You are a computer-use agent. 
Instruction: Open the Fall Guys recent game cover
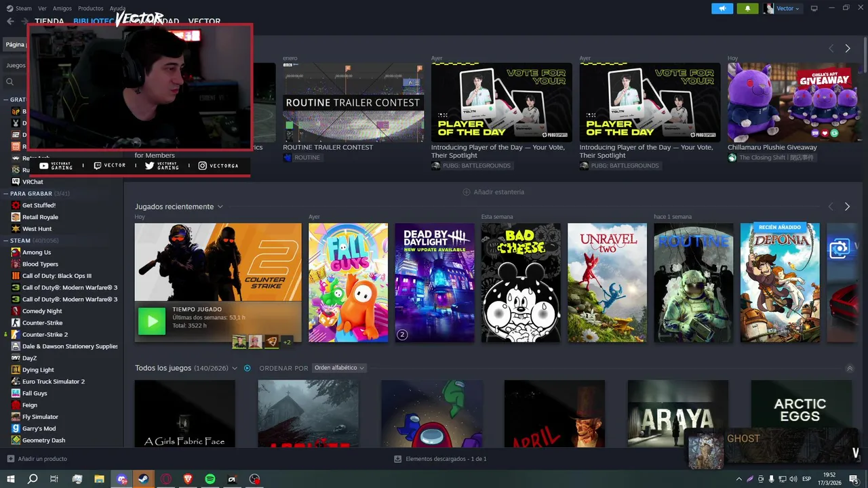[x=349, y=283]
